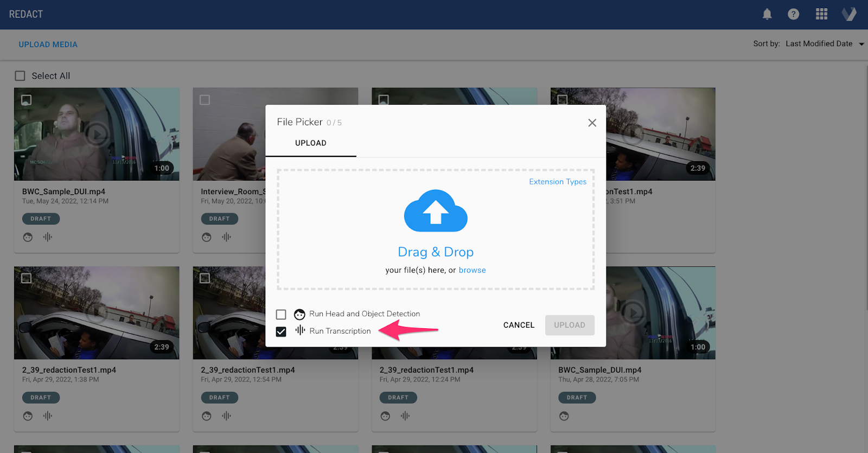Uncheck Run Transcription checkbox
868x453 pixels.
[x=281, y=331]
